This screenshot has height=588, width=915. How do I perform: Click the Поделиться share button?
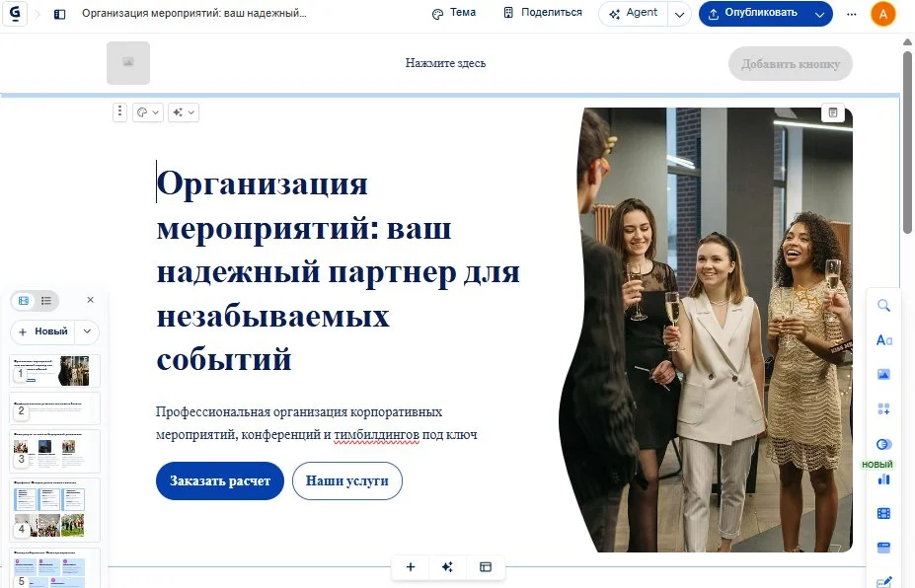[543, 13]
